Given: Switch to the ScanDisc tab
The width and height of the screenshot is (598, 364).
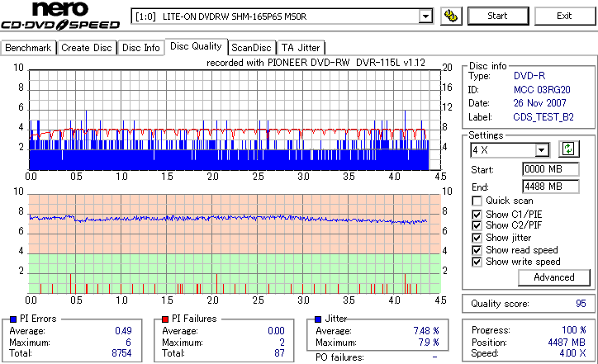Looking at the screenshot, I should [251, 48].
